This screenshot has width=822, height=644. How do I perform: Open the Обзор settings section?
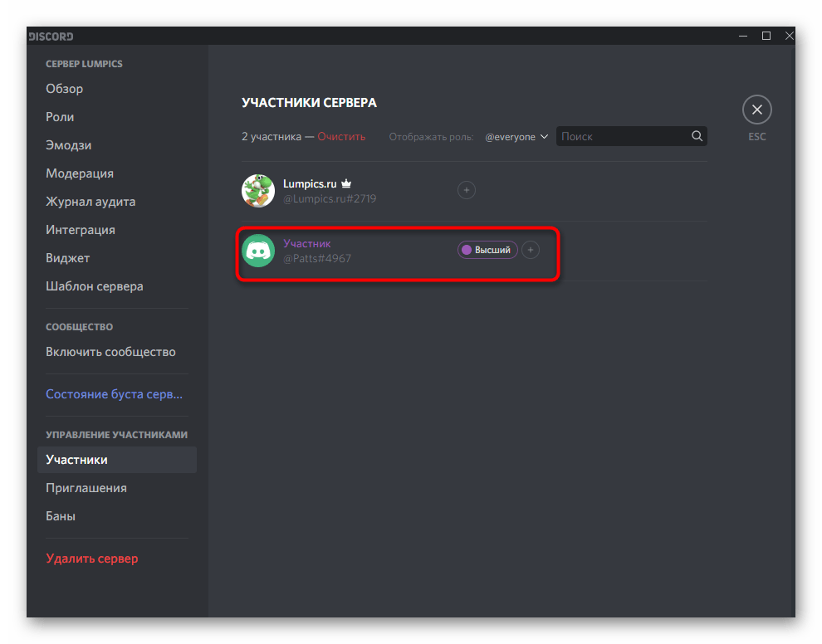tap(65, 89)
